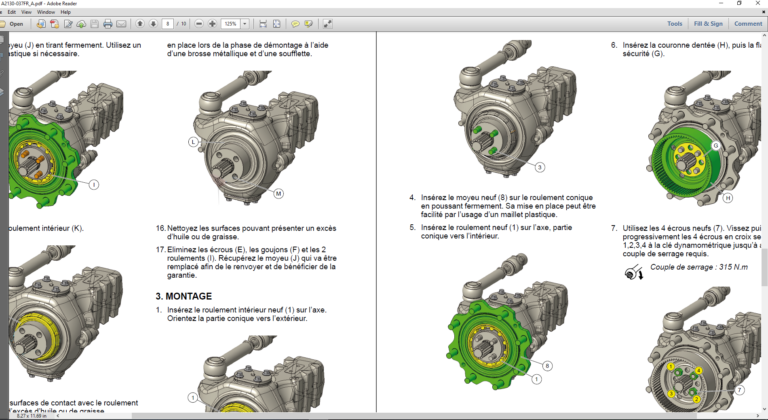
Task: Open the 125% zoom combo box
Action: tap(231, 23)
